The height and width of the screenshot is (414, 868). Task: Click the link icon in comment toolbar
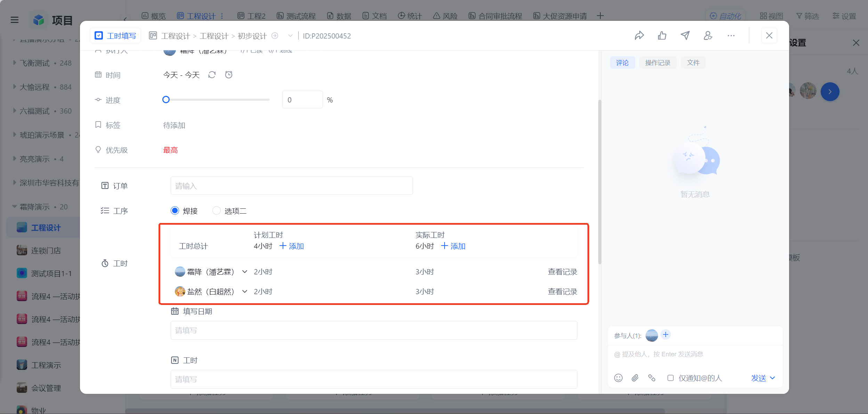[x=652, y=378]
